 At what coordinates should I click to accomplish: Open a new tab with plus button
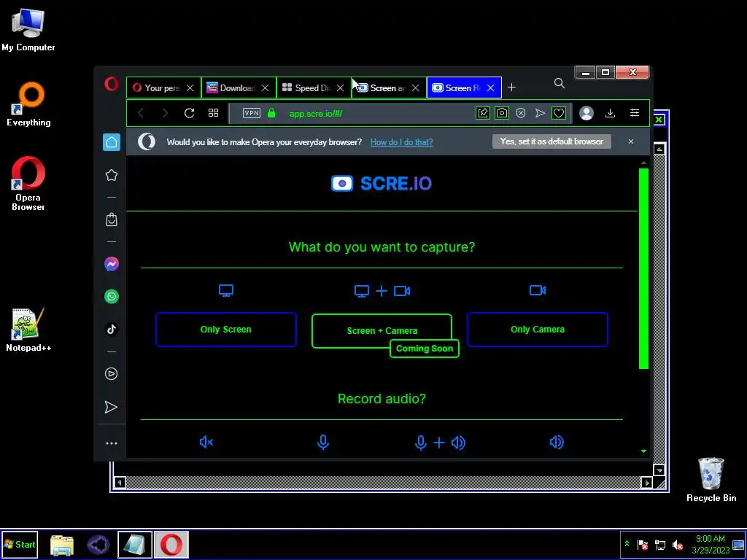coord(511,87)
